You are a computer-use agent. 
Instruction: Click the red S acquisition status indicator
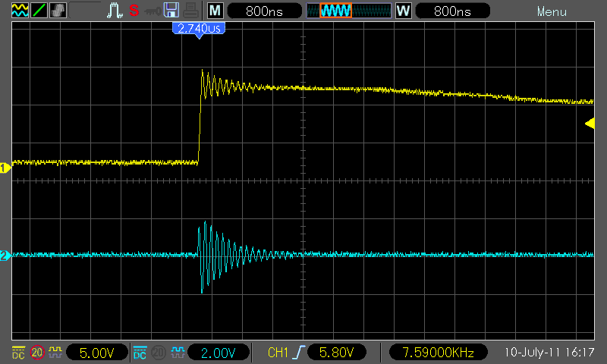click(x=134, y=11)
